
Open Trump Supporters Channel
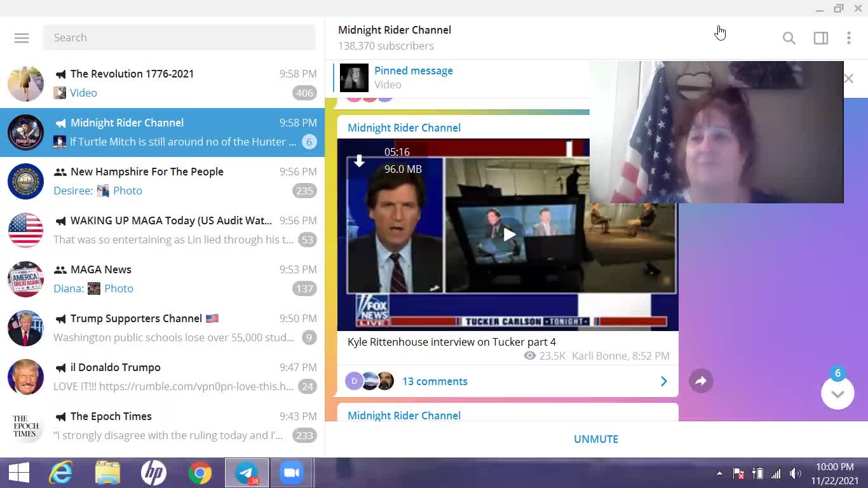pyautogui.click(x=162, y=328)
